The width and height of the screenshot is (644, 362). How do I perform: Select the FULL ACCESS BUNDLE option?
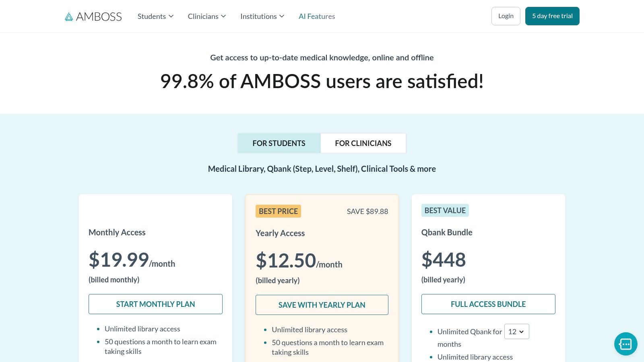(x=488, y=304)
